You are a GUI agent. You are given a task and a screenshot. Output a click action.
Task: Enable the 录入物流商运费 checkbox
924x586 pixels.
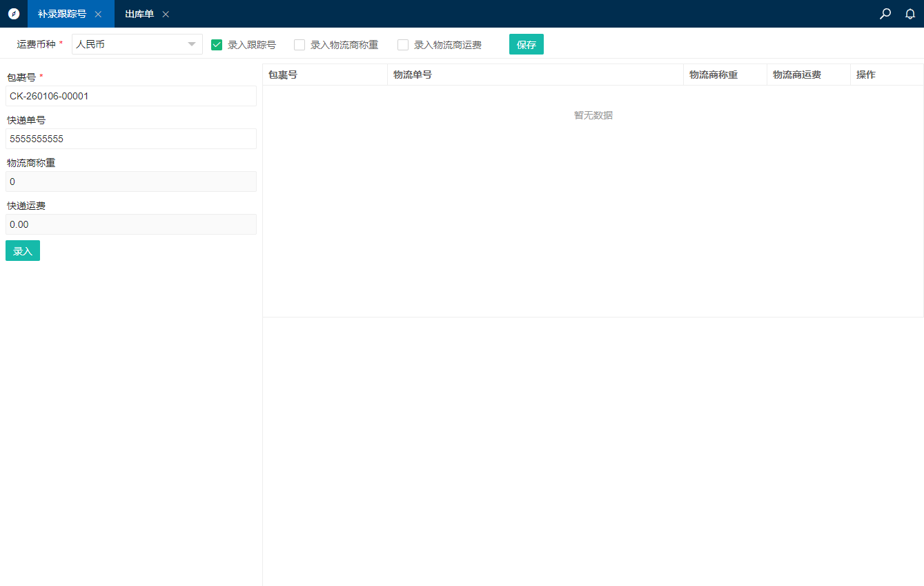pyautogui.click(x=403, y=45)
